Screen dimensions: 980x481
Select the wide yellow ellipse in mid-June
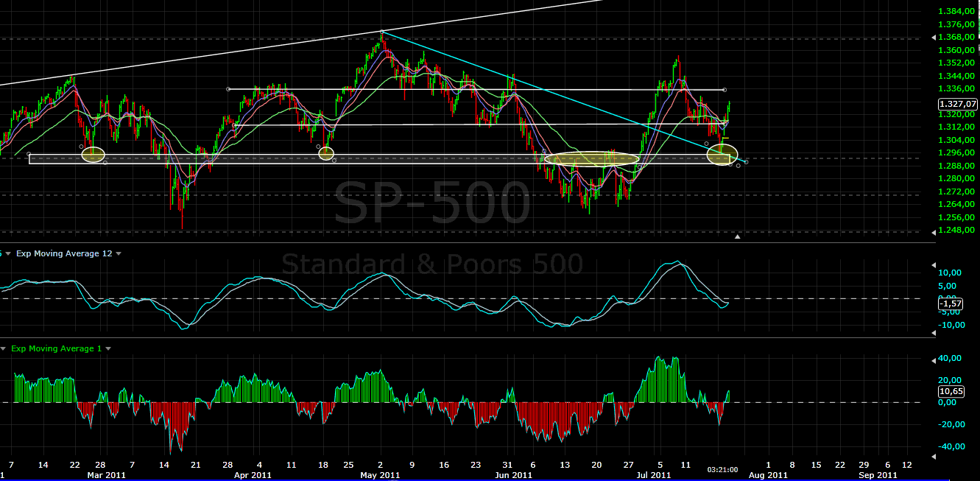pos(592,158)
